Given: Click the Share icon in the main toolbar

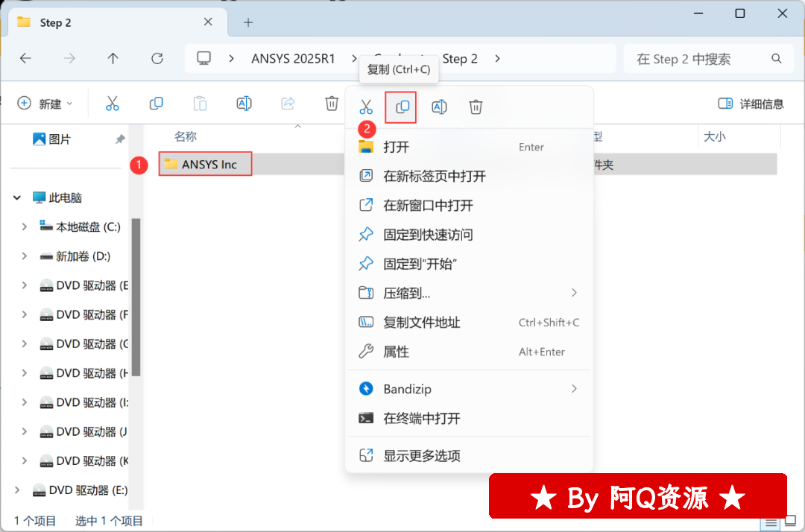Looking at the screenshot, I should 288,104.
